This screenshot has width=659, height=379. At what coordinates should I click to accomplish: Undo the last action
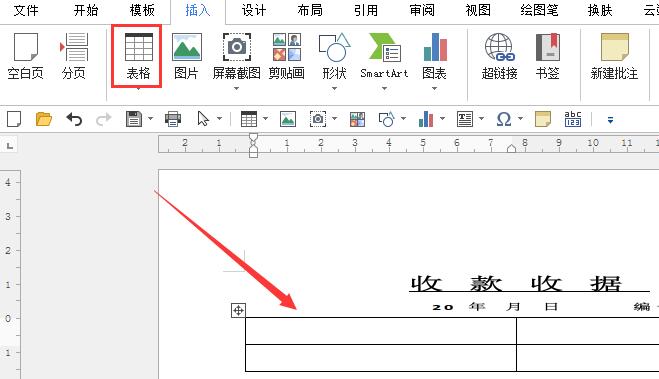click(x=74, y=119)
